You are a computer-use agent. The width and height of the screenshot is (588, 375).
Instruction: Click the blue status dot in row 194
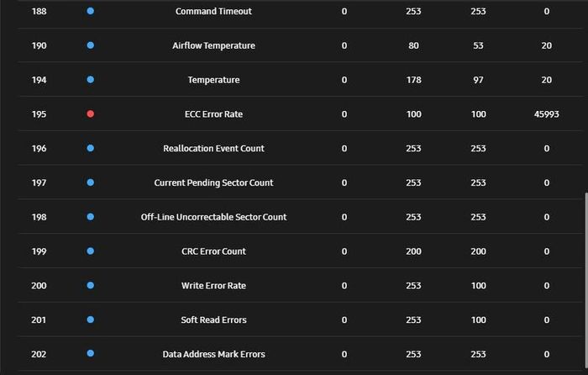point(91,80)
